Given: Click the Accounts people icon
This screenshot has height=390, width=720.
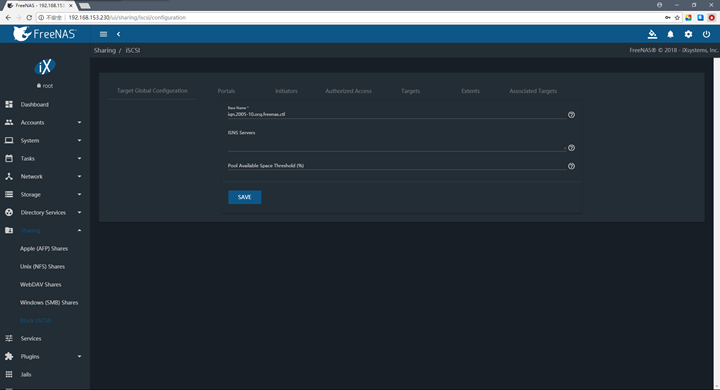Looking at the screenshot, I should pyautogui.click(x=9, y=122).
